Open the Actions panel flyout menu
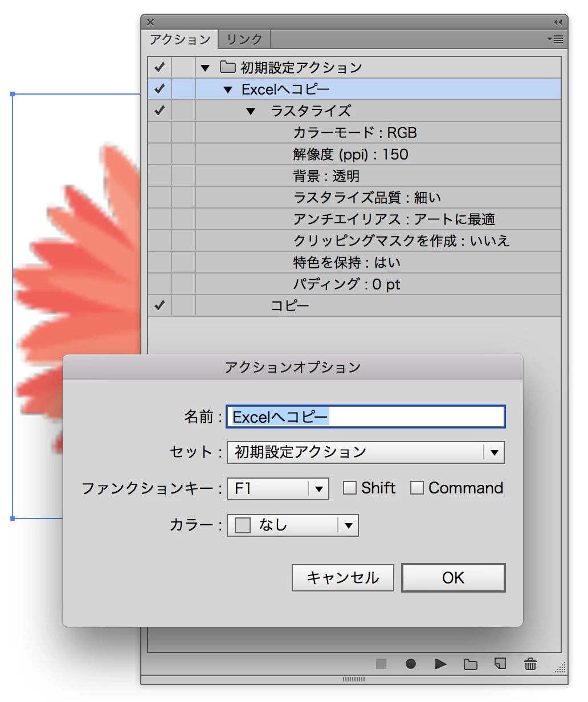588x702 pixels. coord(556,39)
